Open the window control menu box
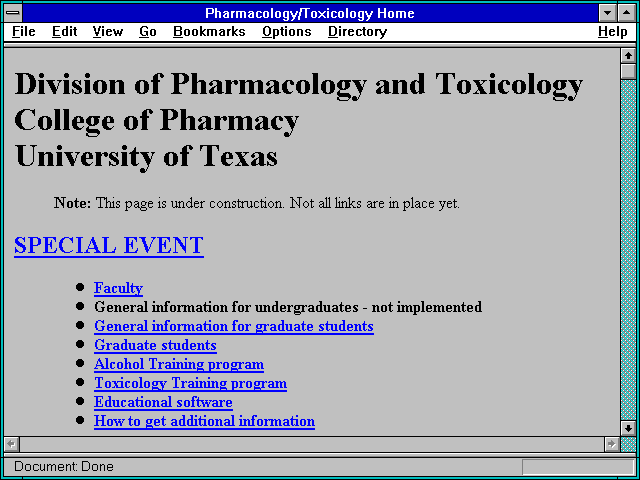The image size is (640, 480). [x=13, y=13]
